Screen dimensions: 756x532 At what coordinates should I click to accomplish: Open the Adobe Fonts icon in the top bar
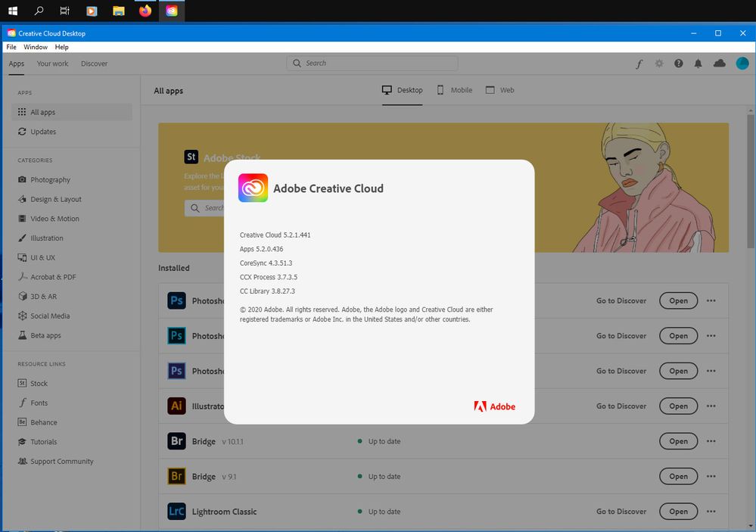click(x=639, y=64)
